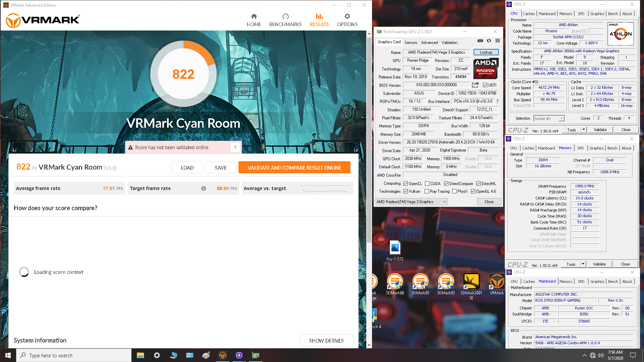Open the SPD tab in Memory CPU-Z window
This screenshot has width=644, height=362.
tap(581, 148)
